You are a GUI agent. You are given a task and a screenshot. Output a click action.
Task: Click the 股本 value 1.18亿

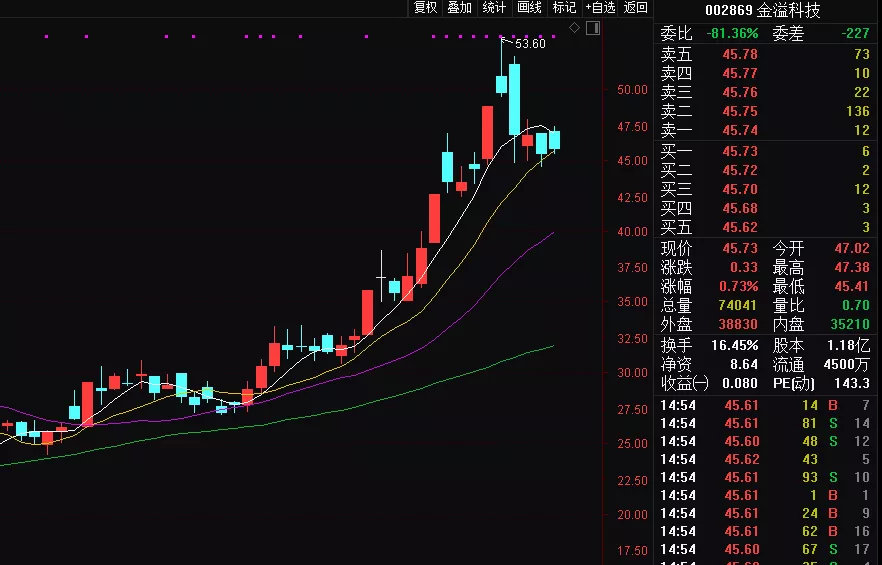[x=848, y=346]
